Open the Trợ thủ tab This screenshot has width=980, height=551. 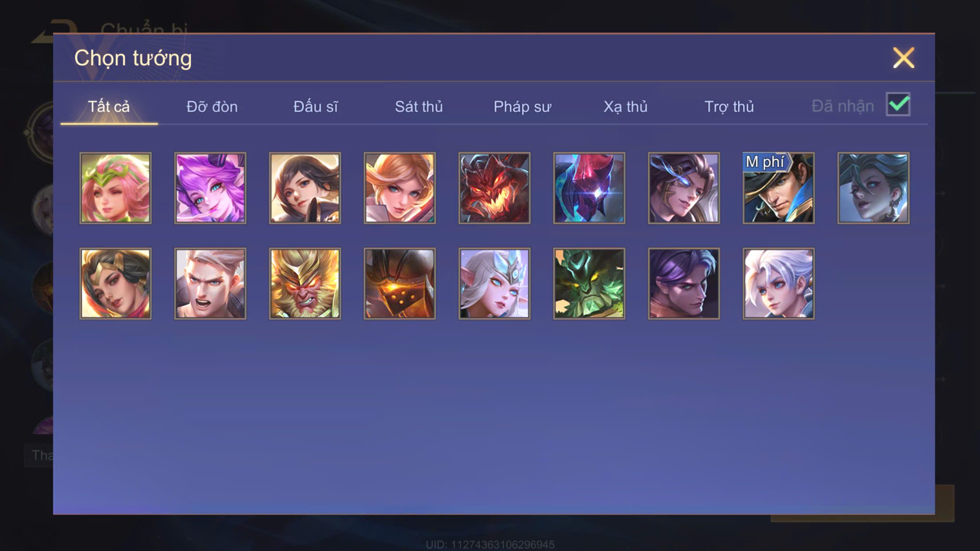tap(729, 107)
